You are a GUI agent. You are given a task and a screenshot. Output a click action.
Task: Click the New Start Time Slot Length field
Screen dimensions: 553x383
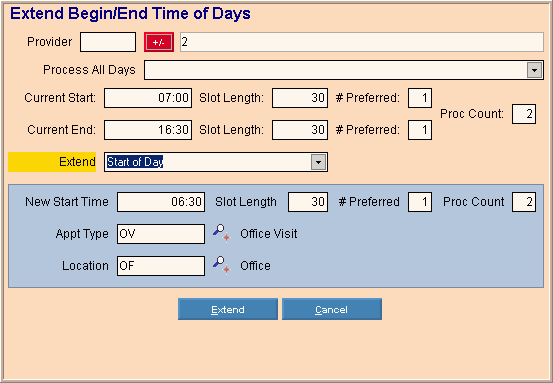pyautogui.click(x=308, y=202)
